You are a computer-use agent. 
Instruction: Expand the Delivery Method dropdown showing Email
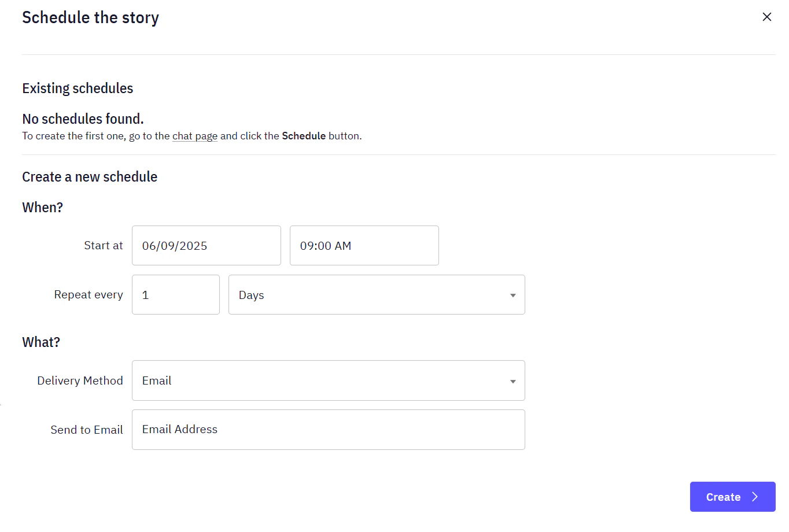(x=328, y=380)
